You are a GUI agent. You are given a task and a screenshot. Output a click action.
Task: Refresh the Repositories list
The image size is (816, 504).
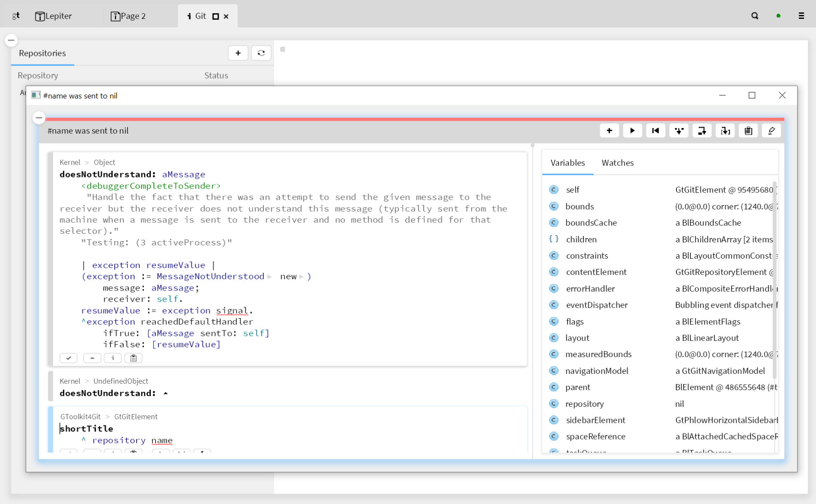261,53
